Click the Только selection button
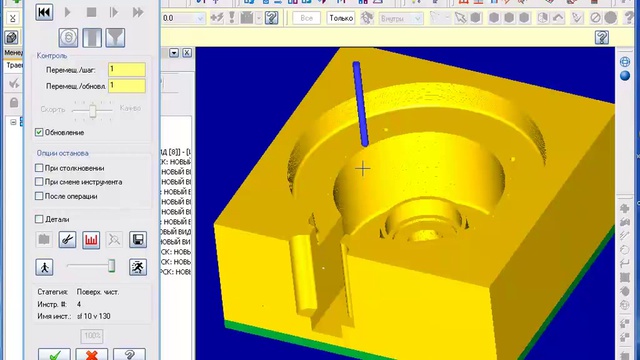Screen dimensions: 640x360 [x=341, y=18]
